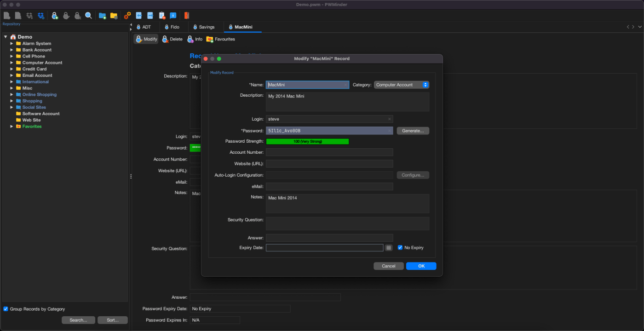Expand the Computer Account folder arrow

(x=12, y=63)
